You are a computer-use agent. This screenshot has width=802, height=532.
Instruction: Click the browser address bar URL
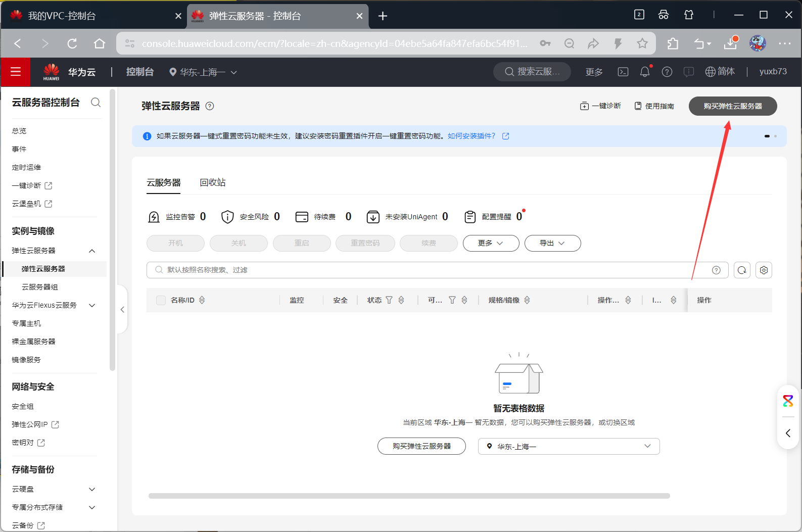tap(335, 43)
